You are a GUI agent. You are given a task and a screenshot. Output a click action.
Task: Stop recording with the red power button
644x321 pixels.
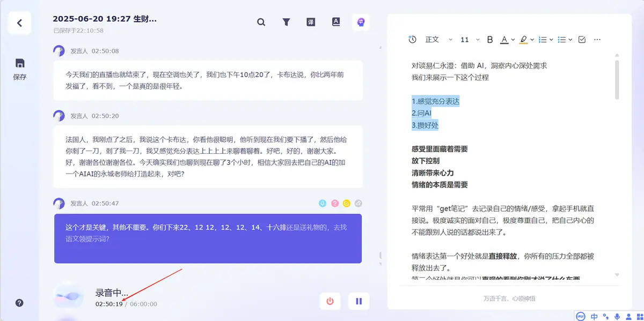[330, 301]
